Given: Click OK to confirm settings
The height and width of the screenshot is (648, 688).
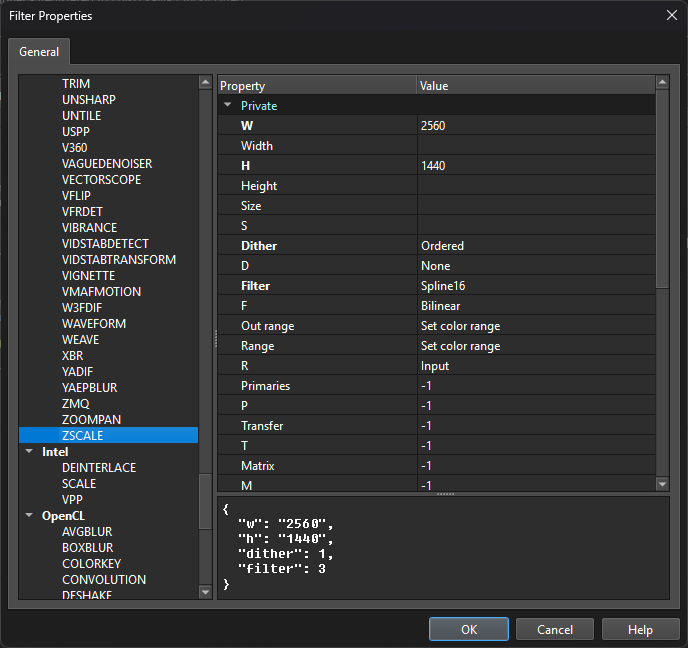Looking at the screenshot, I should 469,630.
